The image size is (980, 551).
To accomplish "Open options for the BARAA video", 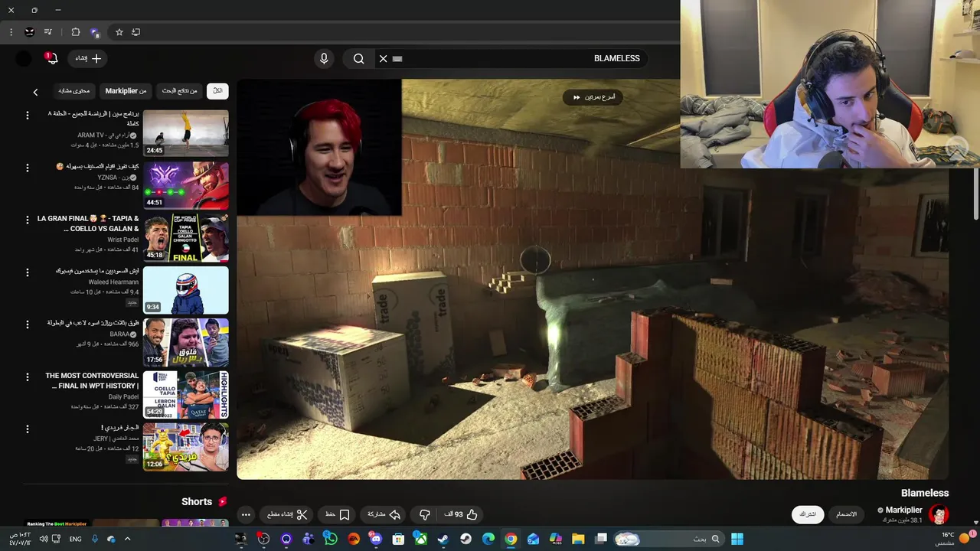I will tap(28, 324).
